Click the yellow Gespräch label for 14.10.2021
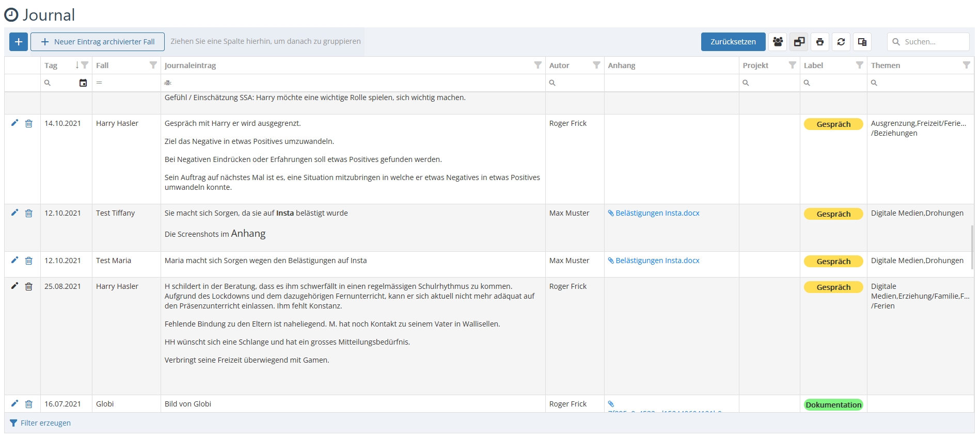980x439 pixels. (x=833, y=124)
